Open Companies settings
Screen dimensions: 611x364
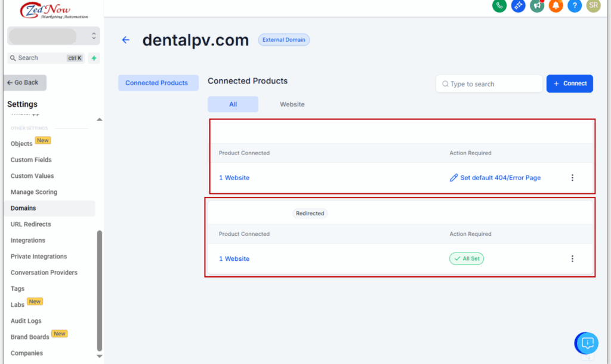point(27,353)
